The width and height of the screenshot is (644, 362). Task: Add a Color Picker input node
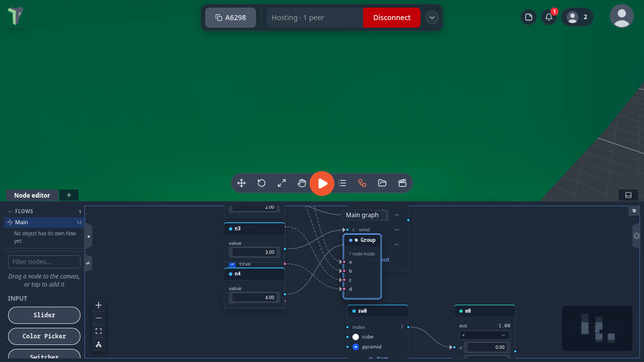44,336
